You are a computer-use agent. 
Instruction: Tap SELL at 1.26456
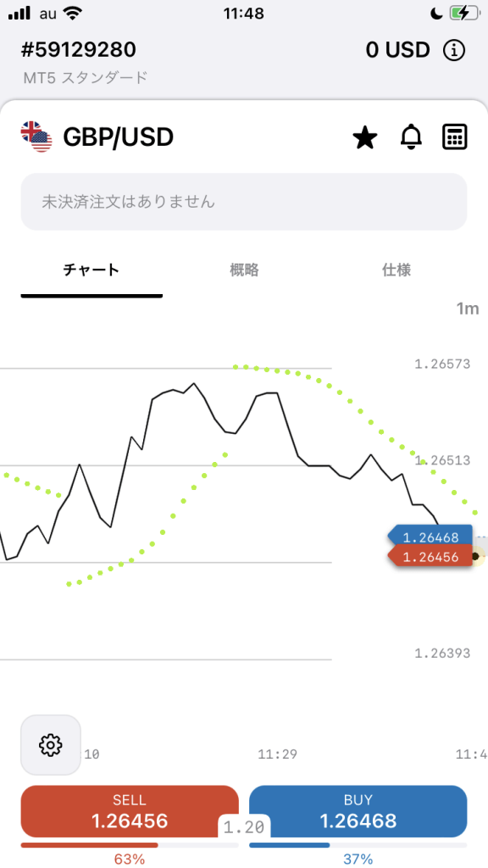tap(130, 811)
